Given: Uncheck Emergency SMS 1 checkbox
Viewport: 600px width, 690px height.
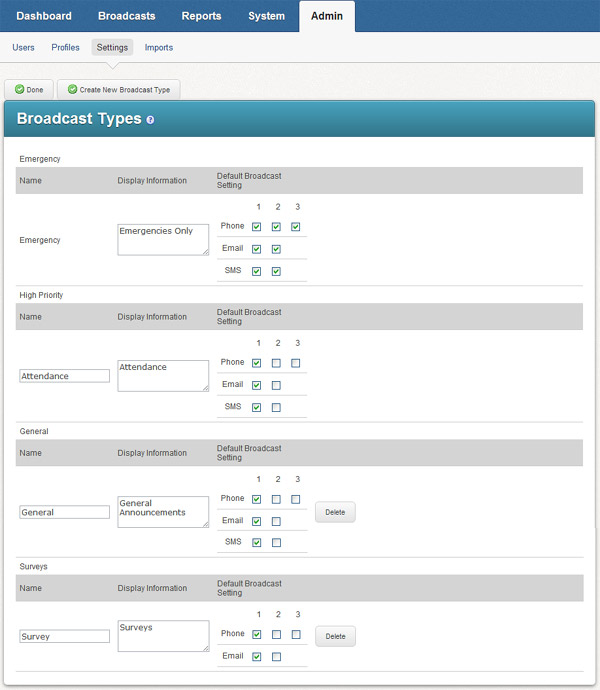Looking at the screenshot, I should coord(256,271).
